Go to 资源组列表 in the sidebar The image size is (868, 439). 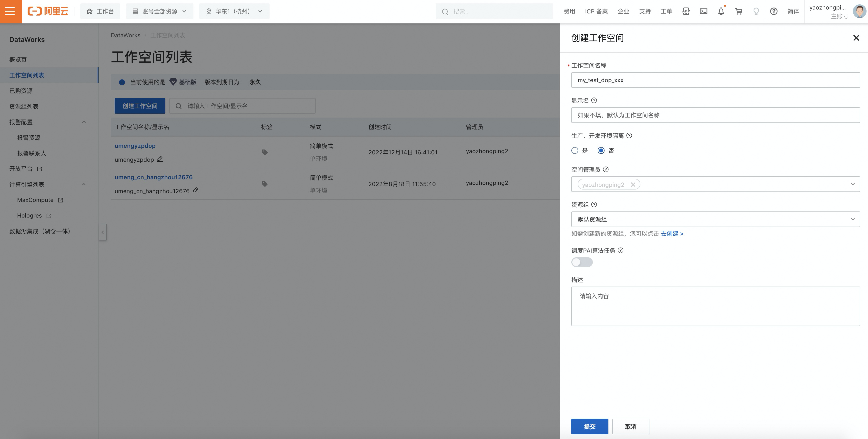(x=24, y=107)
